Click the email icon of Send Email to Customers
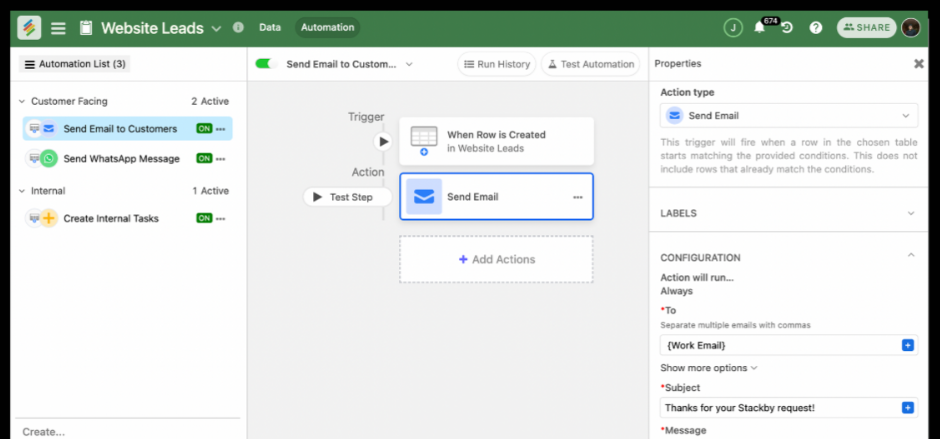Viewport: 940px width, 439px height. pos(49,128)
